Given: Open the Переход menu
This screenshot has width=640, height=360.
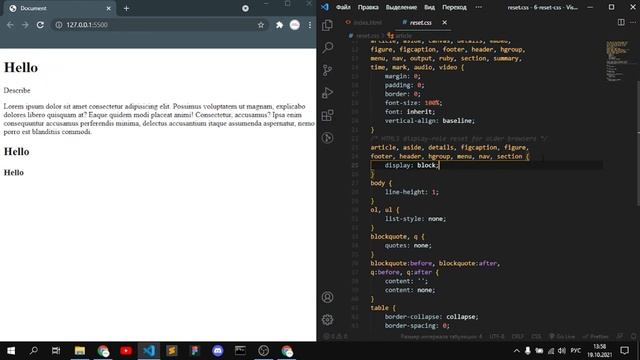Looking at the screenshot, I should 454,7.
